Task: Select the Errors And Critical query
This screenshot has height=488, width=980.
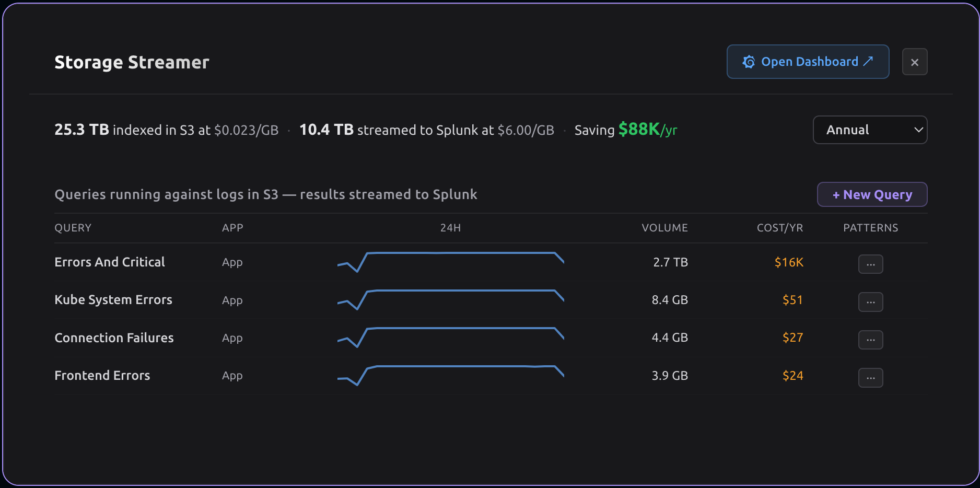Action: [110, 262]
